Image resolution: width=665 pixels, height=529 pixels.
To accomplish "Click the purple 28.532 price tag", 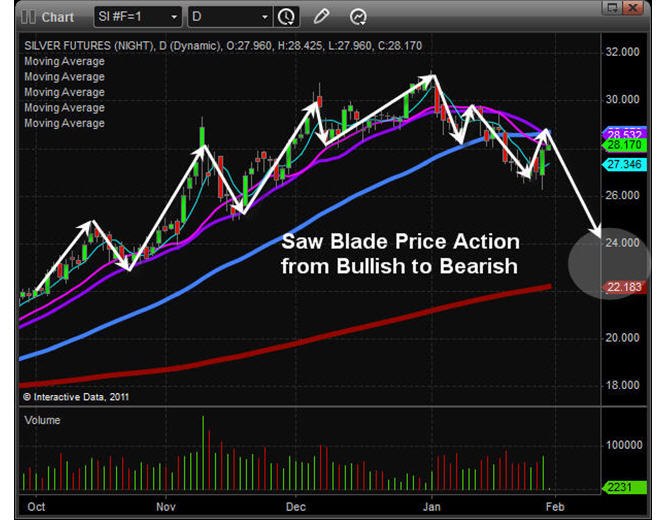I will click(625, 133).
